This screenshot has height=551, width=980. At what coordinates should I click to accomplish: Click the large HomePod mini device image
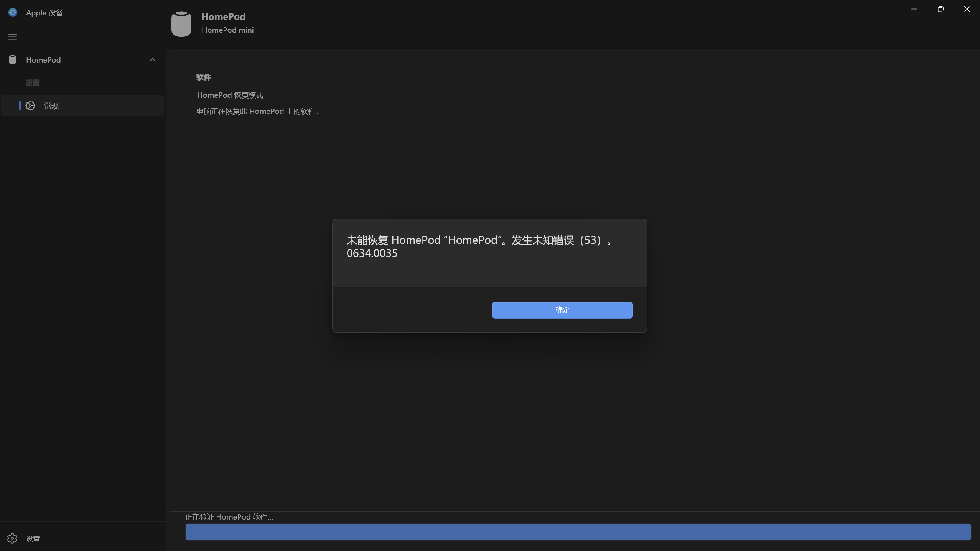click(181, 24)
